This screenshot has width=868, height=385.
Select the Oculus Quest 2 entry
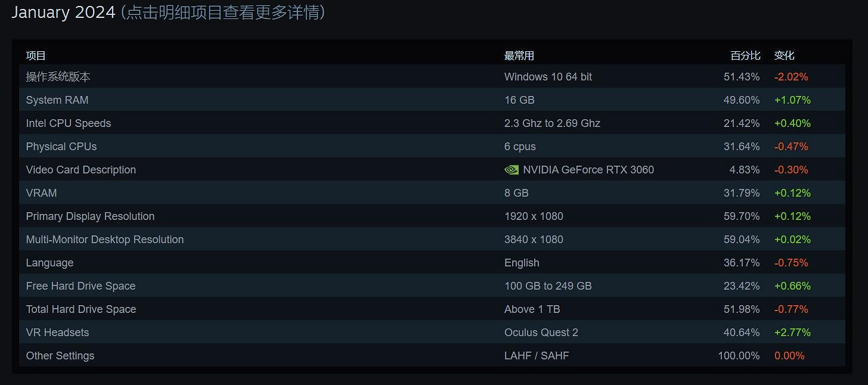click(541, 332)
